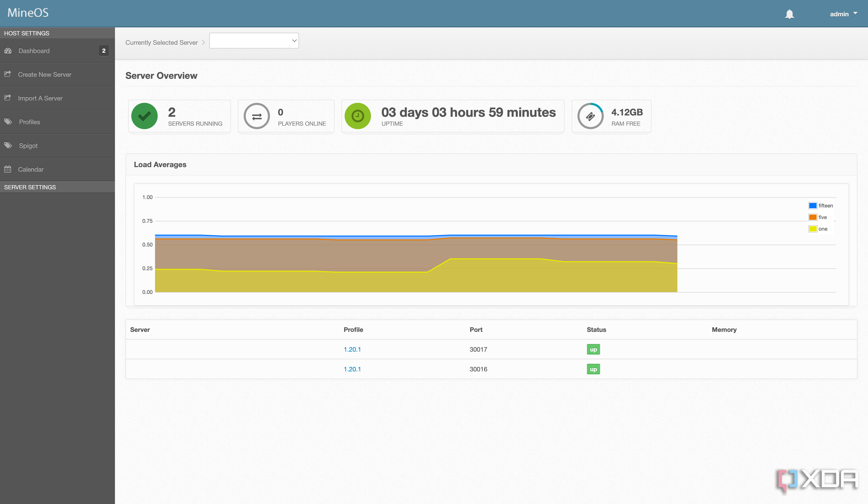This screenshot has width=868, height=504.
Task: Open the 1.20.1 profile link for port 30017
Action: pos(352,350)
